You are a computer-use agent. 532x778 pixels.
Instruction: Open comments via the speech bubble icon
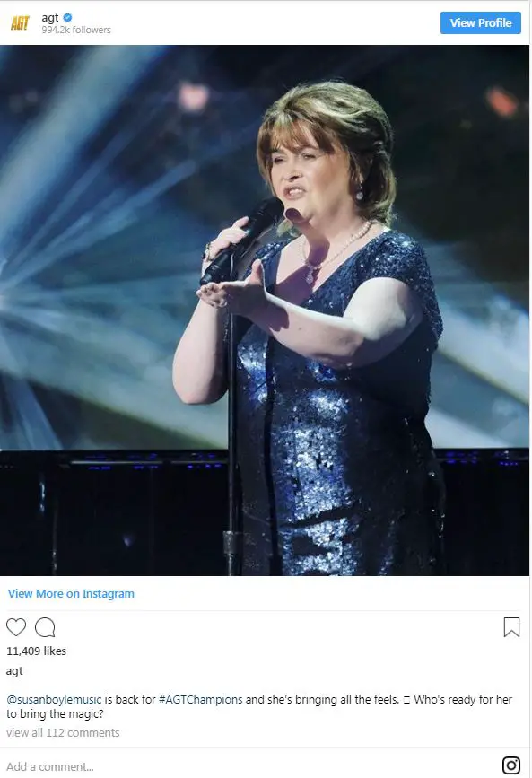pos(45,627)
